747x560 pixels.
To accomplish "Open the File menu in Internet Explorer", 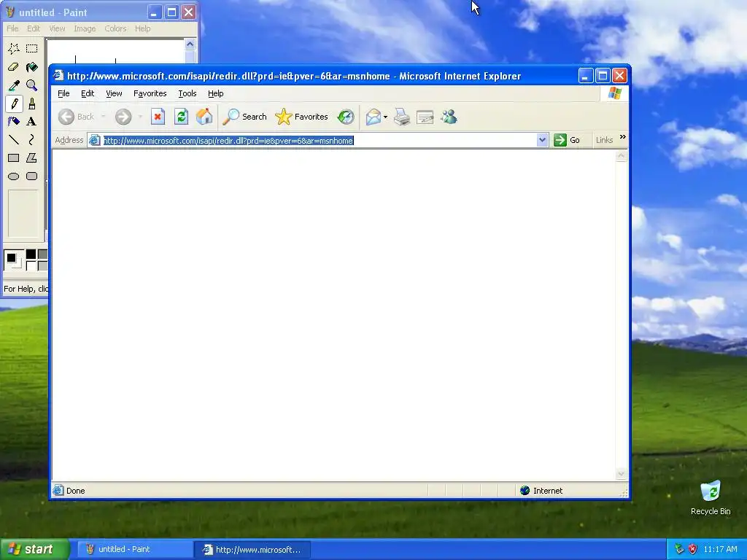I will click(63, 93).
